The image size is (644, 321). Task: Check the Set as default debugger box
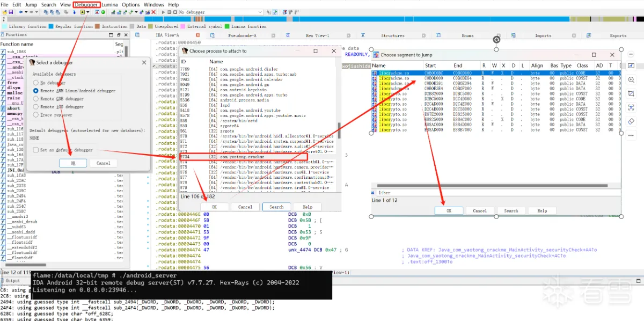35,150
